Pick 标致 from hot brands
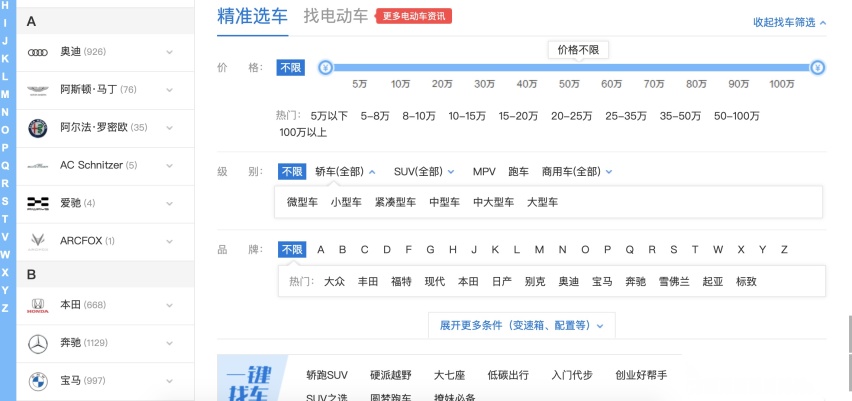852x401 pixels. click(746, 281)
